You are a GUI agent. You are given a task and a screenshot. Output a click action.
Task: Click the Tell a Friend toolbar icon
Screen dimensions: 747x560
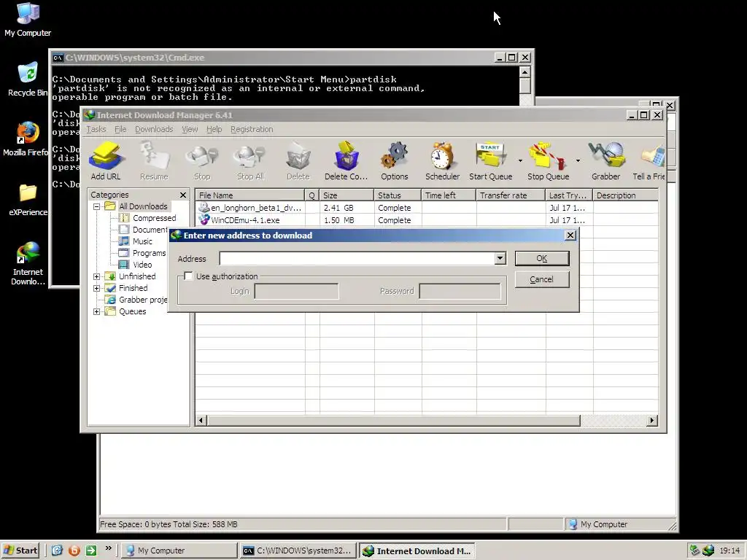(x=649, y=160)
